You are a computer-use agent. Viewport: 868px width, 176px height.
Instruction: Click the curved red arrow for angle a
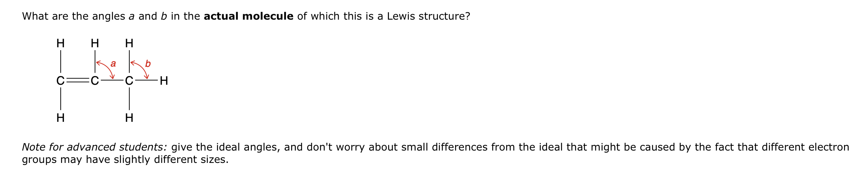(107, 68)
